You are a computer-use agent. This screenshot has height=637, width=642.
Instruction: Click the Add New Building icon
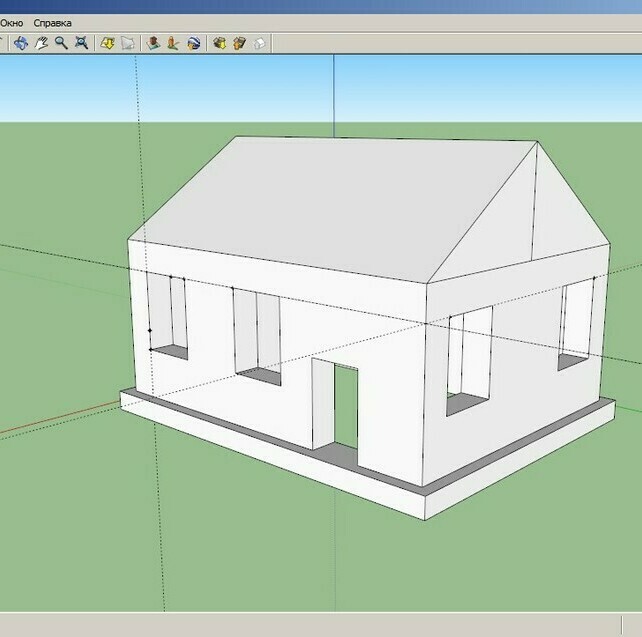pos(154,43)
